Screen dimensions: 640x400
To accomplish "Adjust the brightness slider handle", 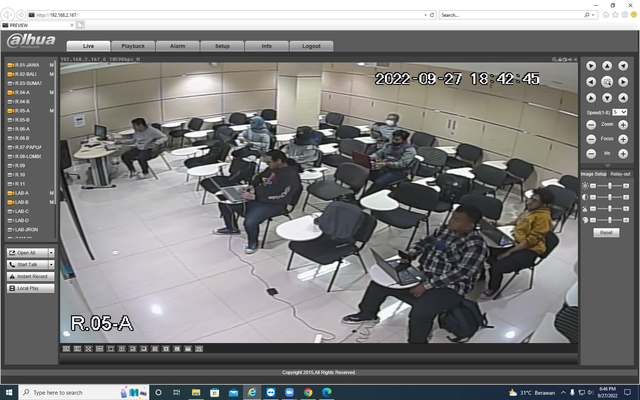I will coord(610,186).
